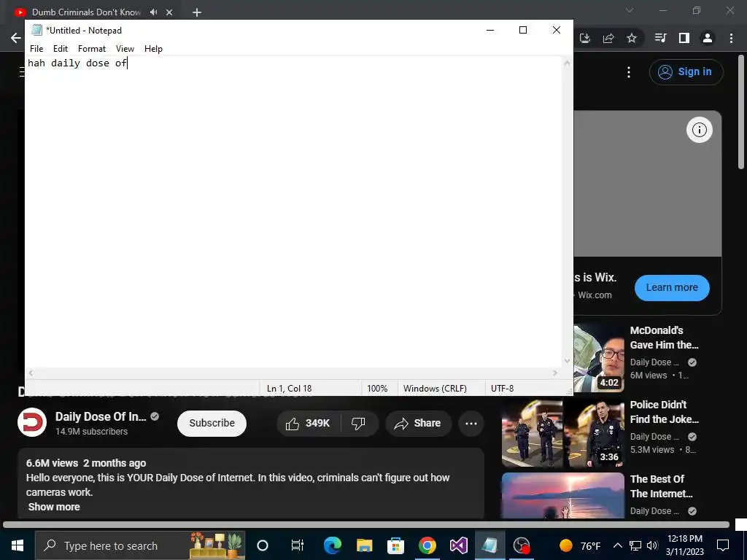The height and width of the screenshot is (560, 747).
Task: Open Daily Dose Of In... channel name
Action: coord(101,416)
